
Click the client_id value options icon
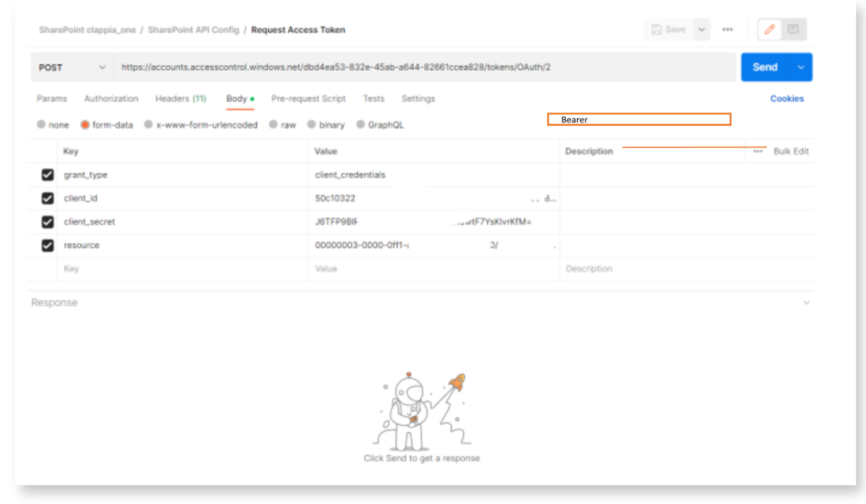coord(549,198)
